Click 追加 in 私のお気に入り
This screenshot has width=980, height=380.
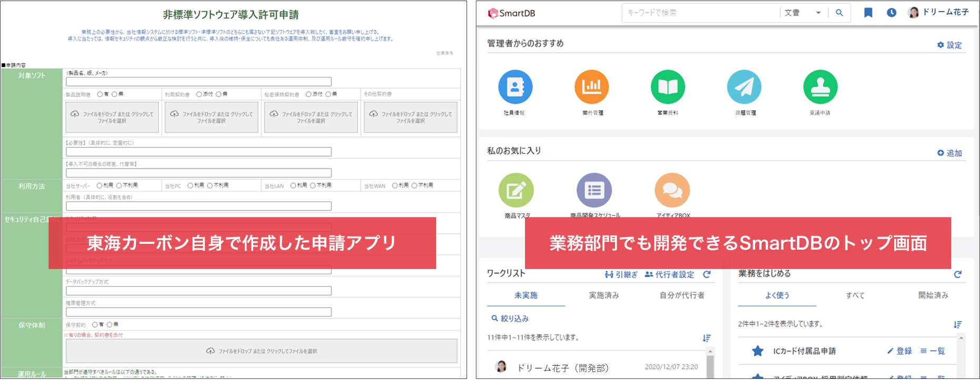tap(949, 153)
